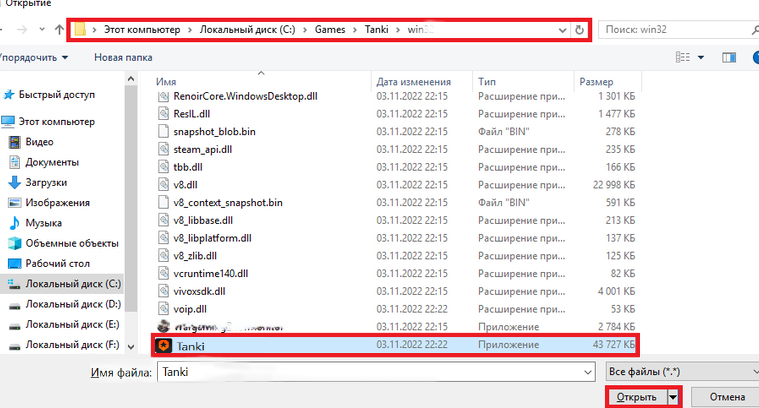Click the Имя файла text field
The width and height of the screenshot is (759, 408).
tap(376, 372)
